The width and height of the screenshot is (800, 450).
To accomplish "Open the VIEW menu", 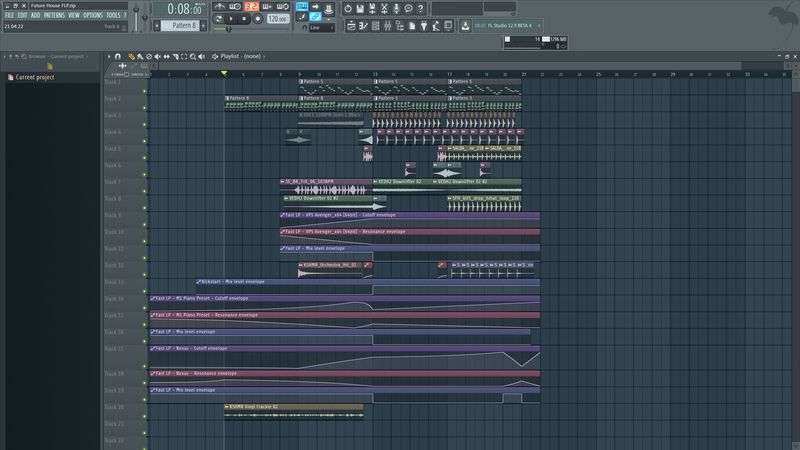I will [74, 15].
